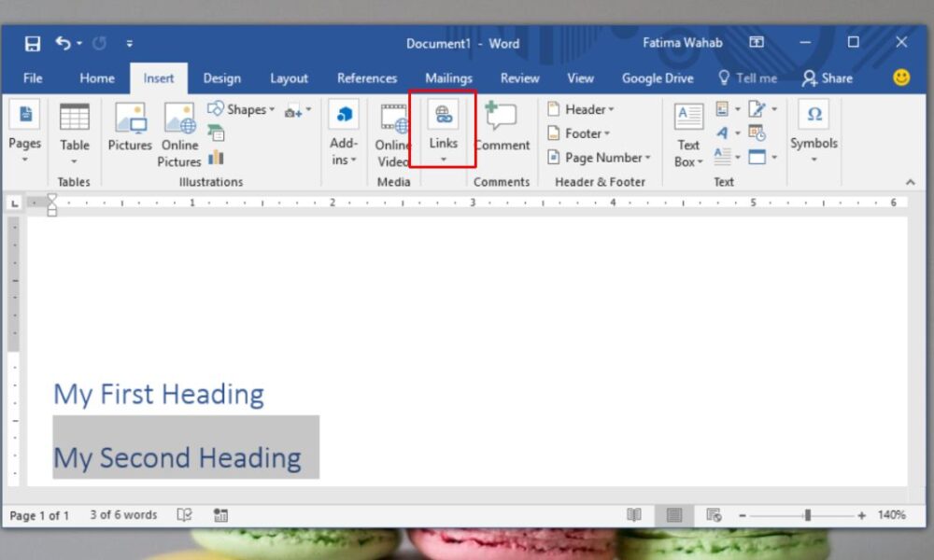934x560 pixels.
Task: Enable Print Layout view
Action: [674, 514]
